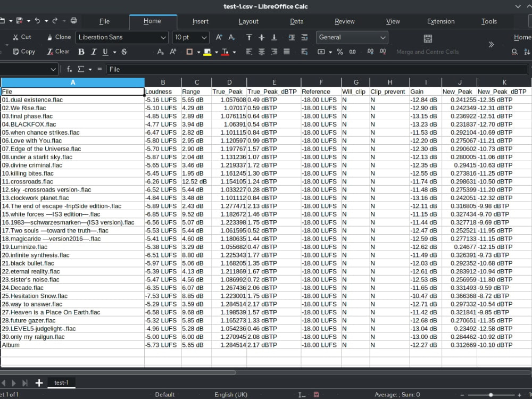
Task: Click the equals Formula icon
Action: 99,69
